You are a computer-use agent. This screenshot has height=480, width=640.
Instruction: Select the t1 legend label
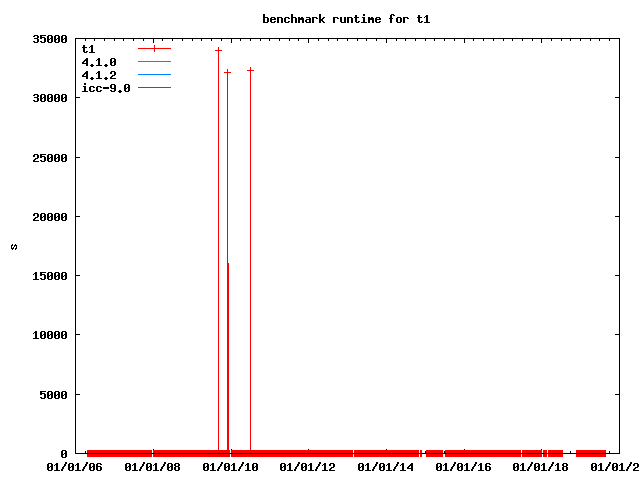pyautogui.click(x=88, y=48)
